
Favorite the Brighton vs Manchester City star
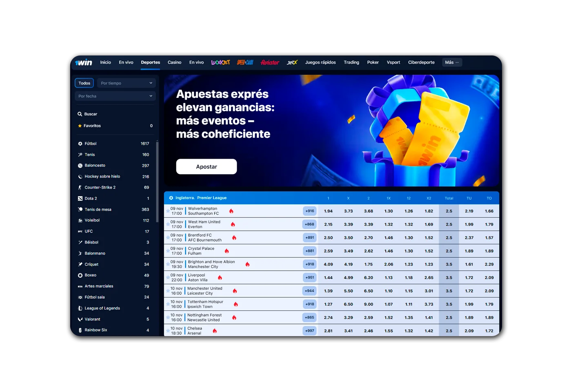[168, 264]
